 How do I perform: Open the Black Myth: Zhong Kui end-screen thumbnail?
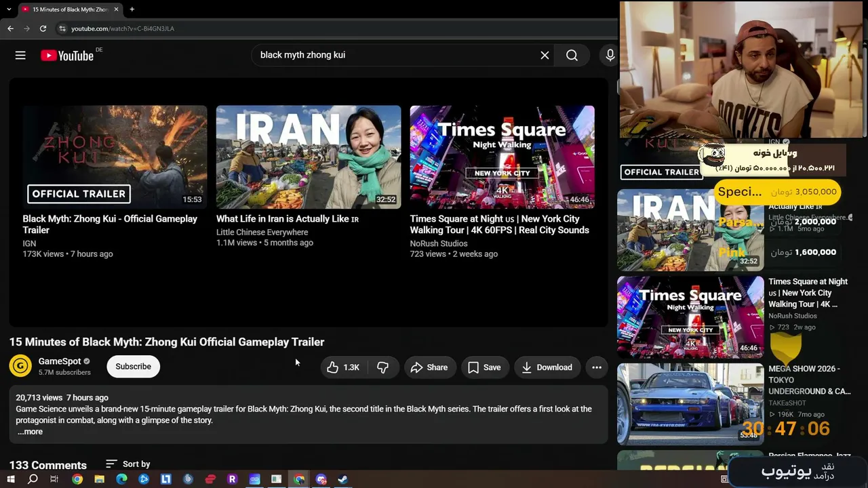115,157
